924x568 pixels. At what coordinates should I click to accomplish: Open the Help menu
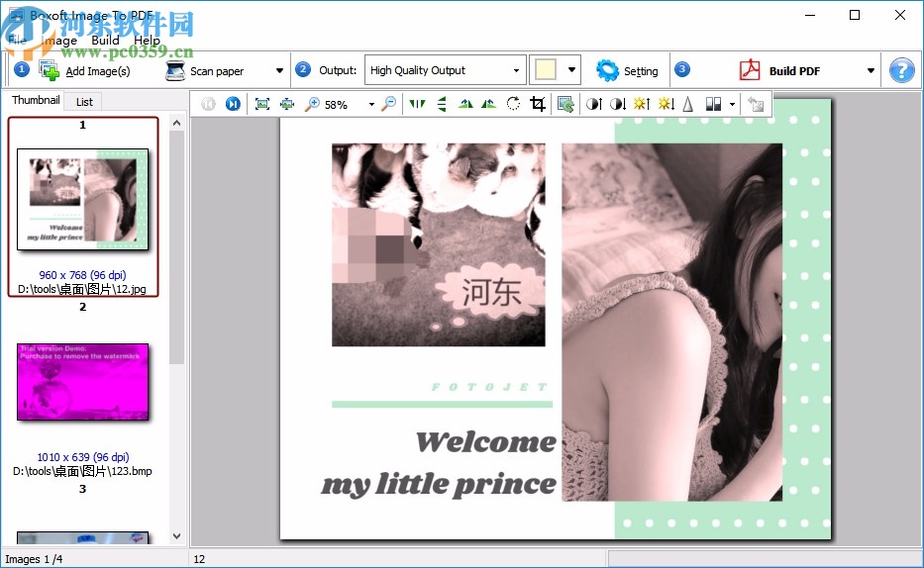147,41
